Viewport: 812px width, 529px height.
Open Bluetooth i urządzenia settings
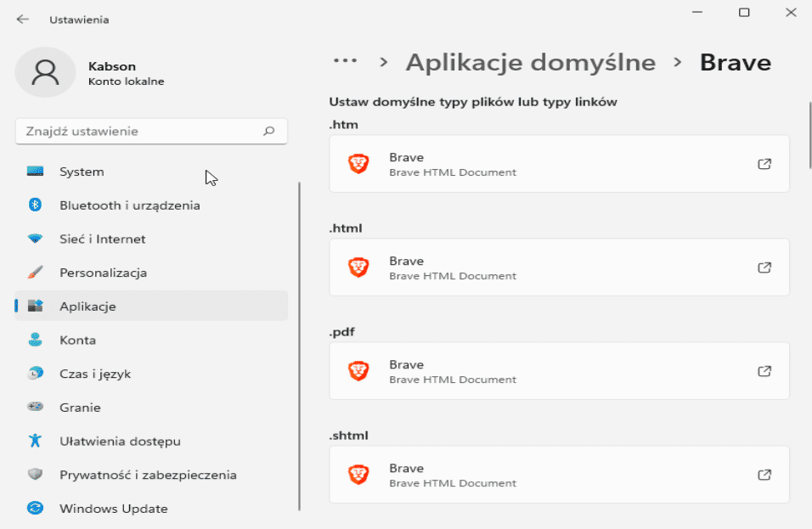tap(151, 205)
